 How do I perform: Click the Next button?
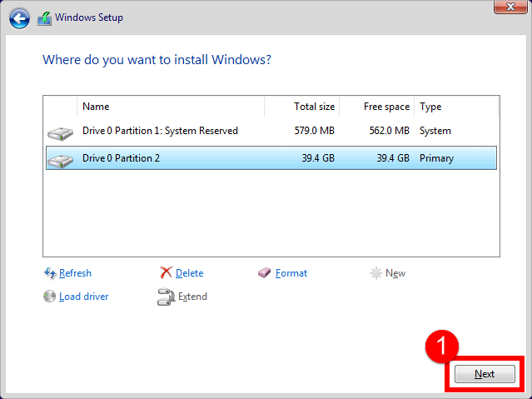[x=485, y=374]
